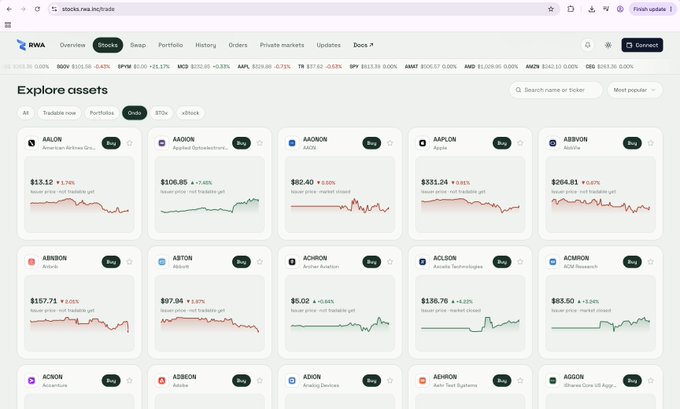Click the ABNBON Airbnb logo icon
This screenshot has width=680, height=409.
click(31, 262)
